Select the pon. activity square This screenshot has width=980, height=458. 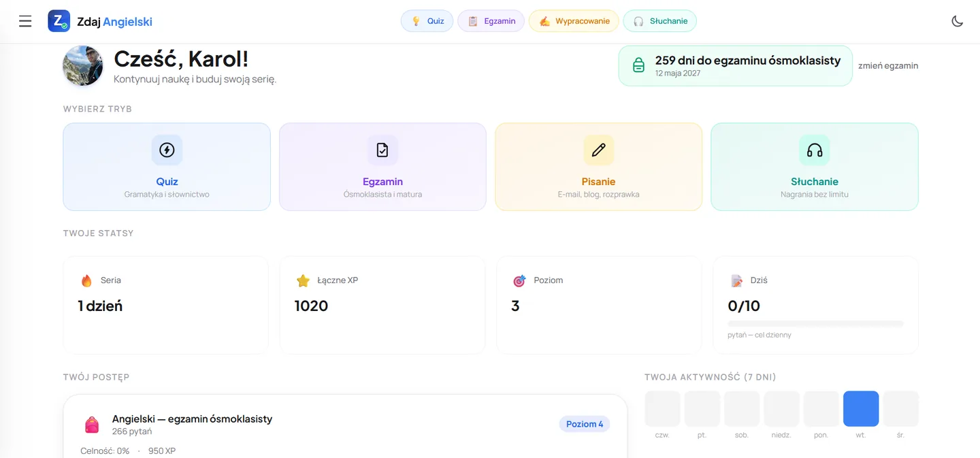[x=821, y=408]
